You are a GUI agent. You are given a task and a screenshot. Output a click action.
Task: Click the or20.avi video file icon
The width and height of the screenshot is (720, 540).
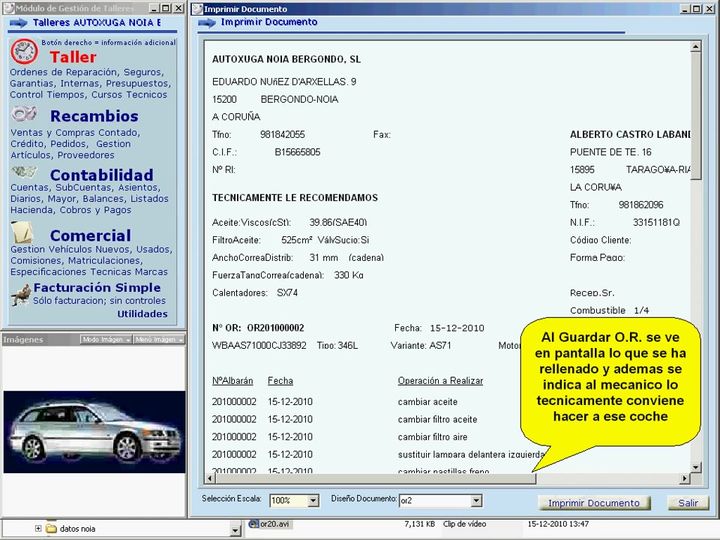tap(254, 523)
